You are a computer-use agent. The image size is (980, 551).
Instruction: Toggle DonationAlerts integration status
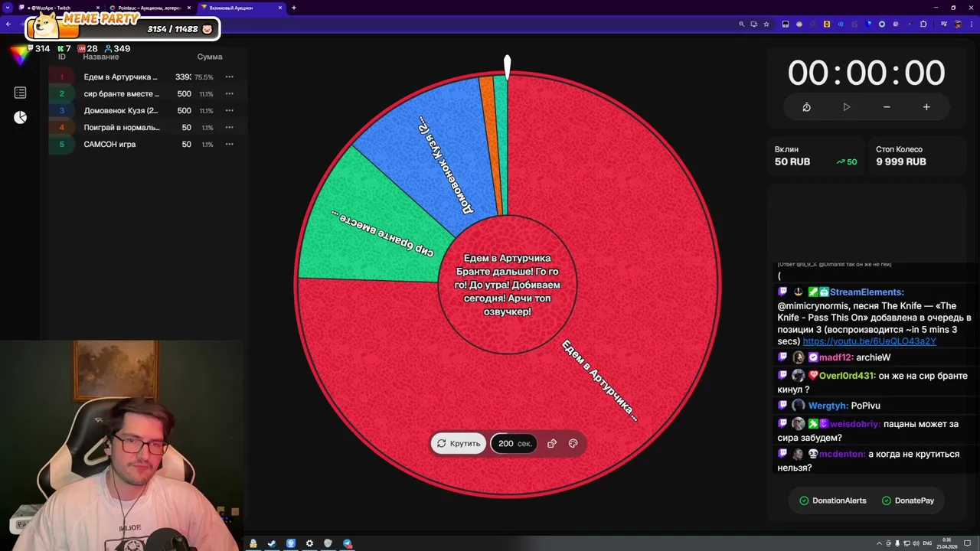833,500
